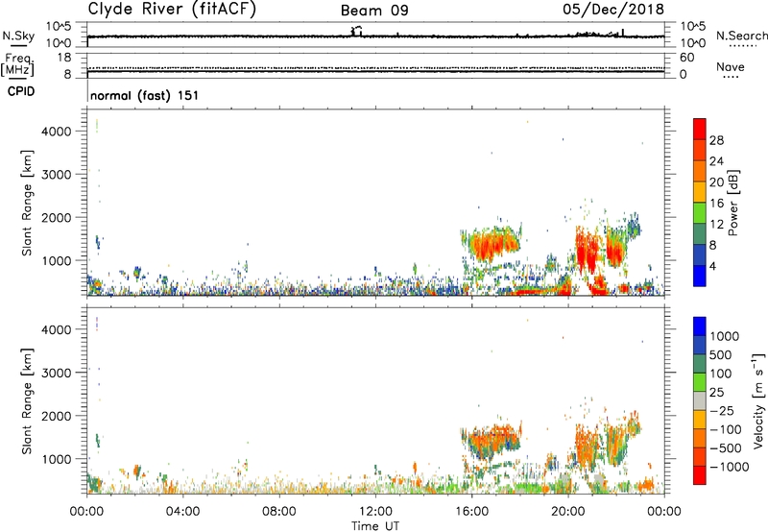Select the normal (fast) 151 text
The height and width of the screenshot is (532, 768).
click(x=145, y=95)
